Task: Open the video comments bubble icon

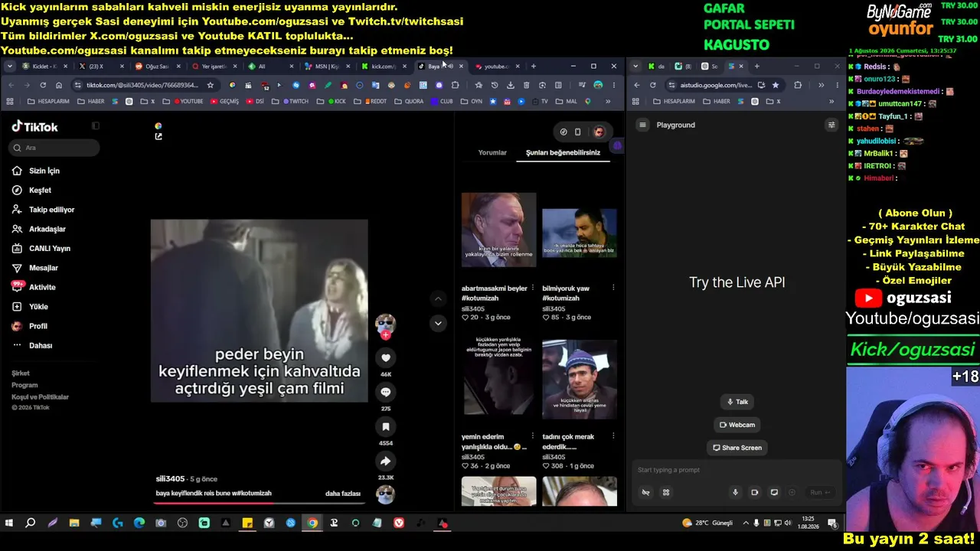Action: pyautogui.click(x=386, y=392)
